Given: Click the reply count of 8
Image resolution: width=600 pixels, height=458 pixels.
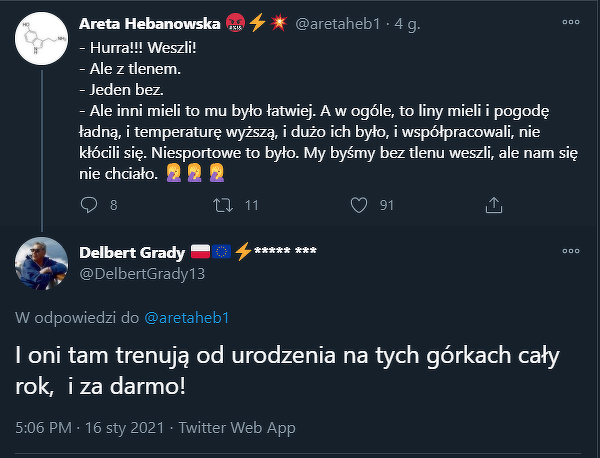Looking at the screenshot, I should pyautogui.click(x=113, y=205).
